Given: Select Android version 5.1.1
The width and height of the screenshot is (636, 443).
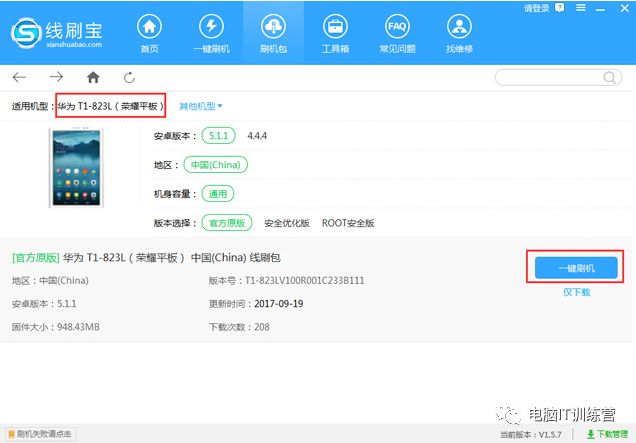Looking at the screenshot, I should click(x=219, y=136).
